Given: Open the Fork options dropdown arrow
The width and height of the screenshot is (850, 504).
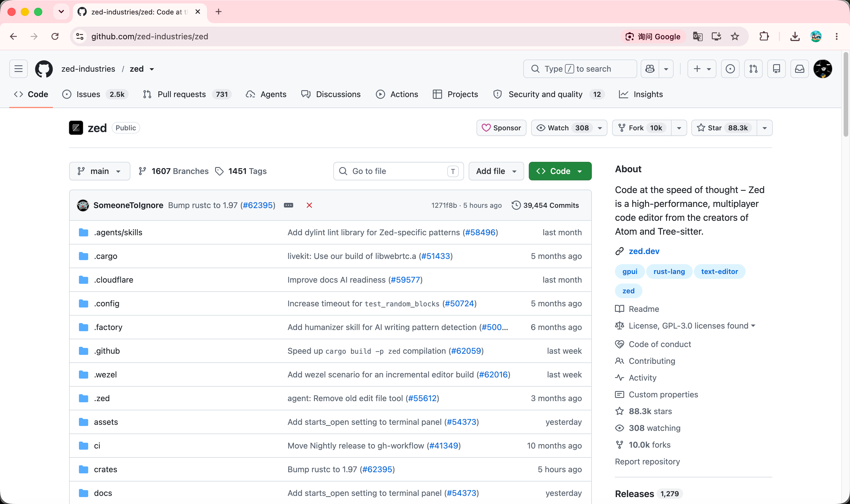Looking at the screenshot, I should tap(679, 128).
